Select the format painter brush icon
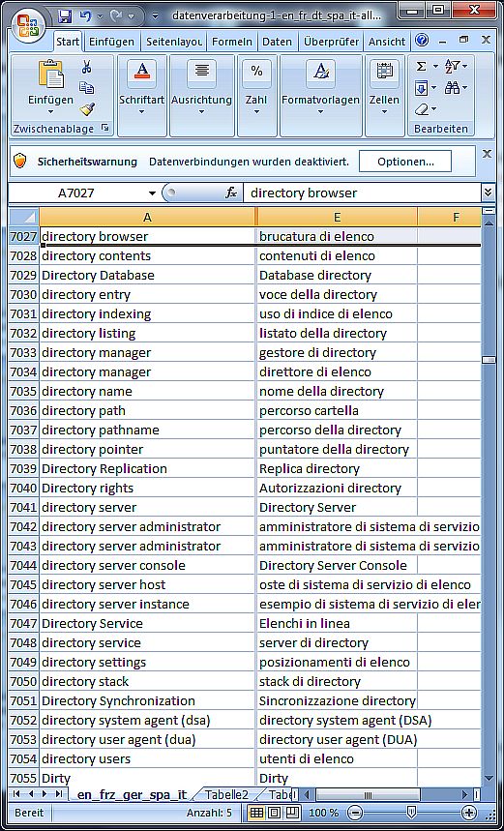 pos(87,109)
